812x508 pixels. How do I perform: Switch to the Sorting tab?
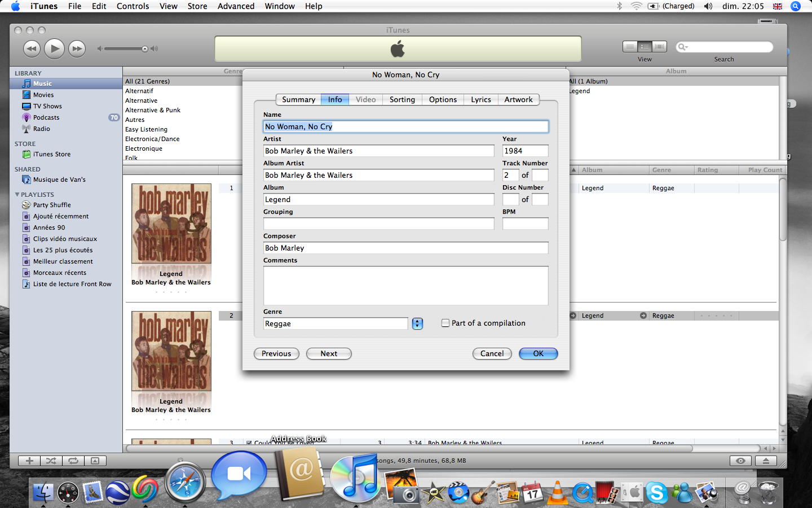click(402, 99)
